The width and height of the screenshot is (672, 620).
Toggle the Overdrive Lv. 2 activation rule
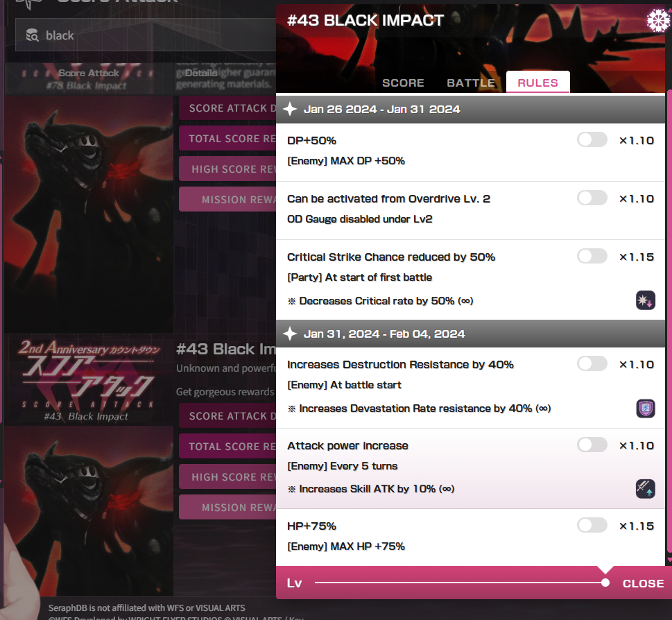(x=592, y=198)
